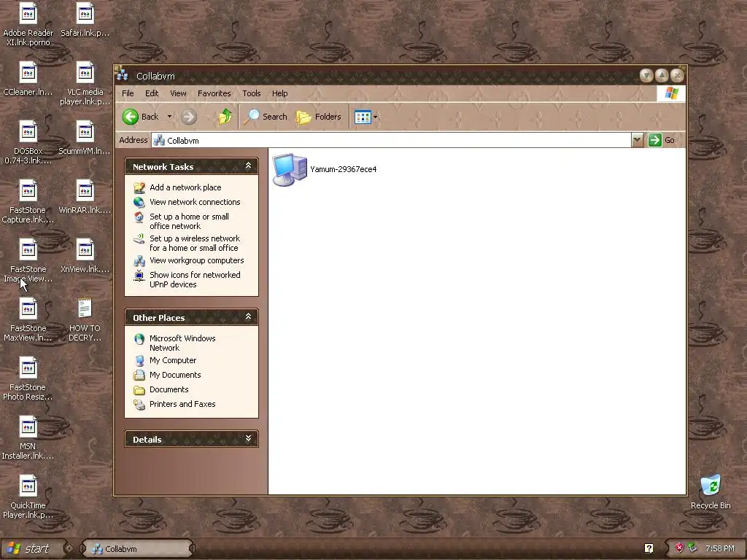
Task: Click View workgroup computers
Action: (x=197, y=260)
